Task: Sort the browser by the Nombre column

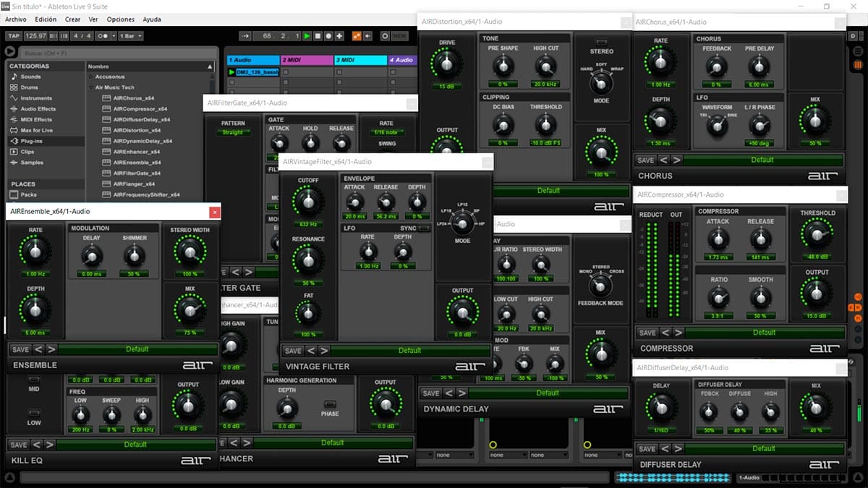Action: click(150, 66)
